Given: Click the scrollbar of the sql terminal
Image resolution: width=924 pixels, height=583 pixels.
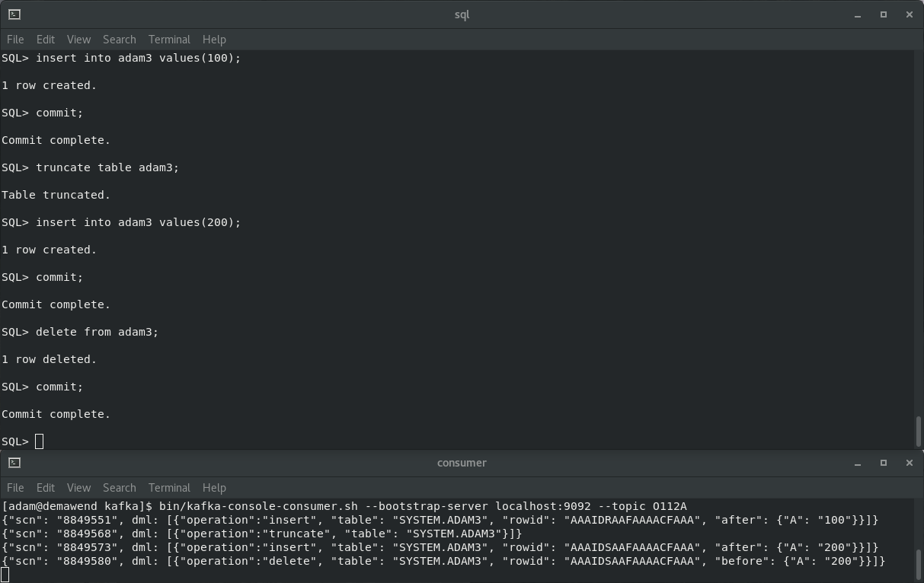Looking at the screenshot, I should coord(919,430).
